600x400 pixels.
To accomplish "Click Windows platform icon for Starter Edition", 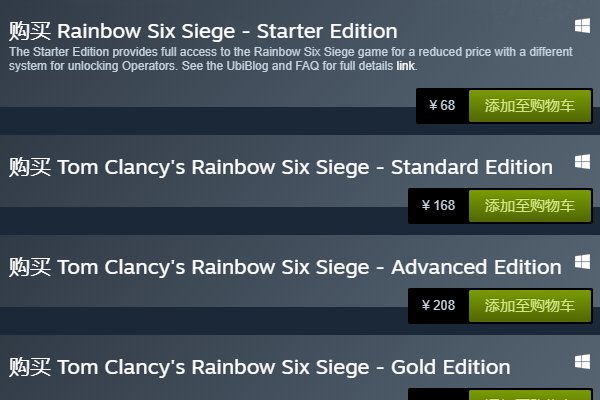I will pos(581,26).
